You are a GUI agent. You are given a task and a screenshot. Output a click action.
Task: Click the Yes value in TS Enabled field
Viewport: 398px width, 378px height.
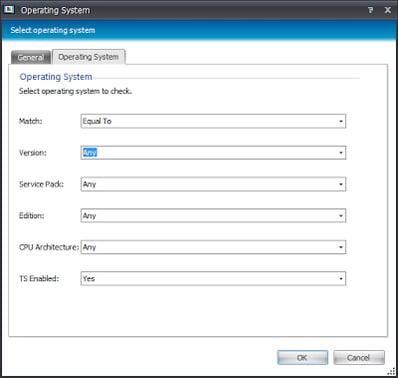89,279
